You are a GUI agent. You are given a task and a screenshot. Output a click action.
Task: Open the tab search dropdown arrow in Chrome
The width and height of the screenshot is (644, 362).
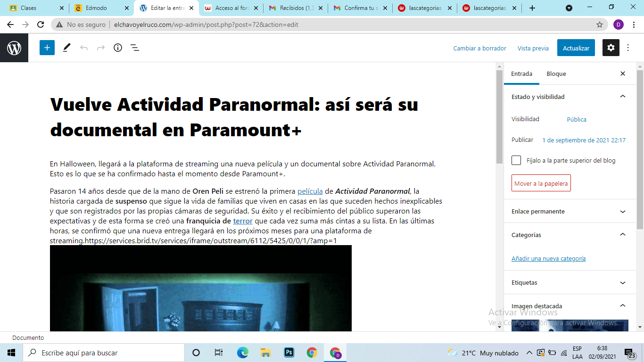point(569,8)
